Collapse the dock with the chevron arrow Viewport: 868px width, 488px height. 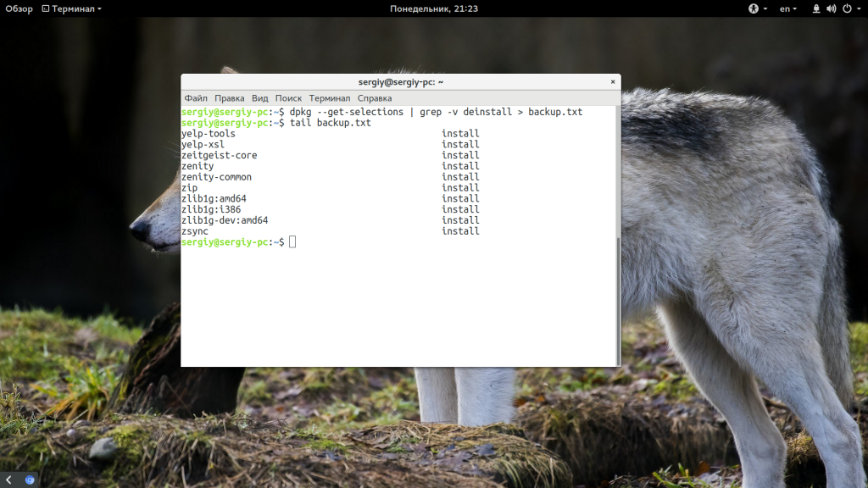[x=8, y=479]
